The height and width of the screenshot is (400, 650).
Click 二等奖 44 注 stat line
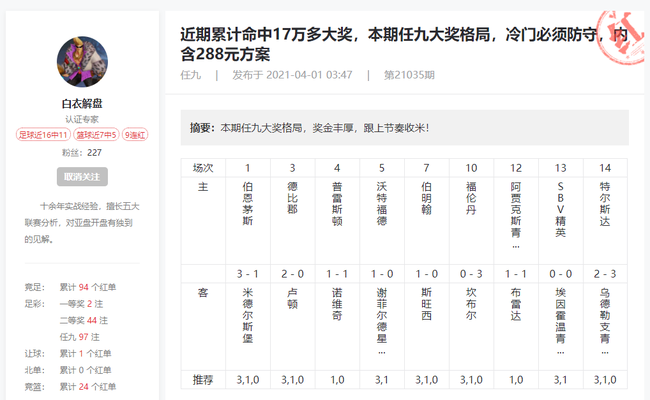(x=83, y=320)
